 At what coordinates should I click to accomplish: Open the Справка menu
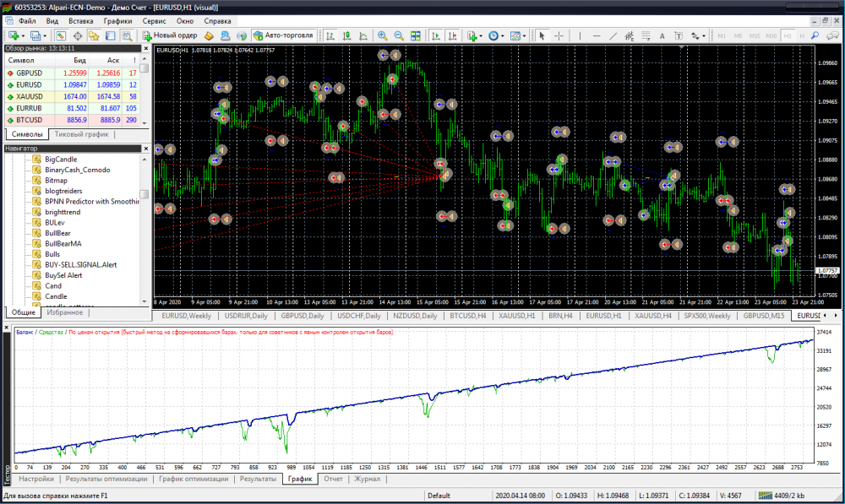pos(217,21)
